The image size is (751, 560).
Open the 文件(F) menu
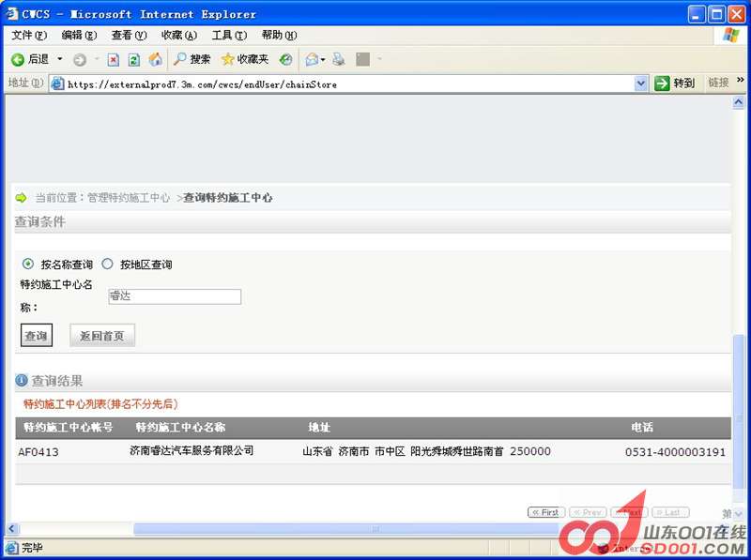[29, 35]
